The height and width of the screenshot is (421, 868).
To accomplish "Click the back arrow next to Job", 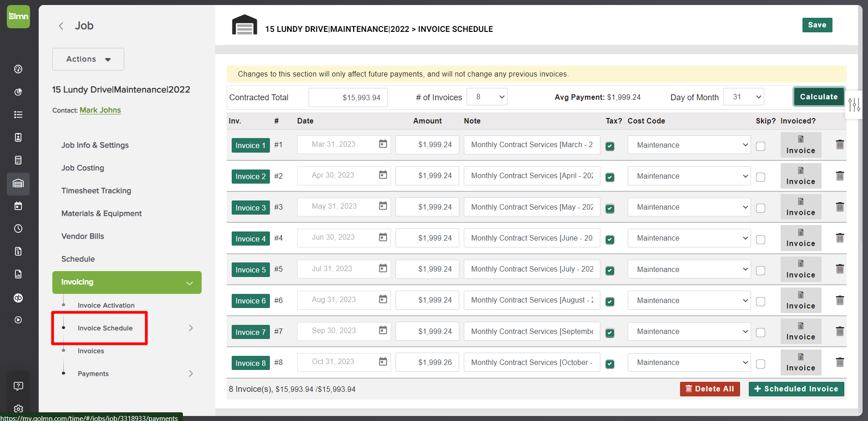I will pos(61,26).
